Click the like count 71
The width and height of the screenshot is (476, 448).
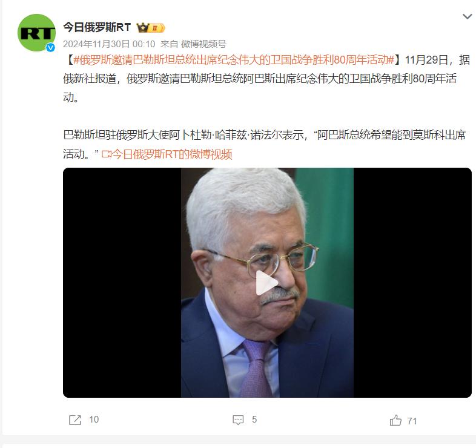click(x=412, y=421)
